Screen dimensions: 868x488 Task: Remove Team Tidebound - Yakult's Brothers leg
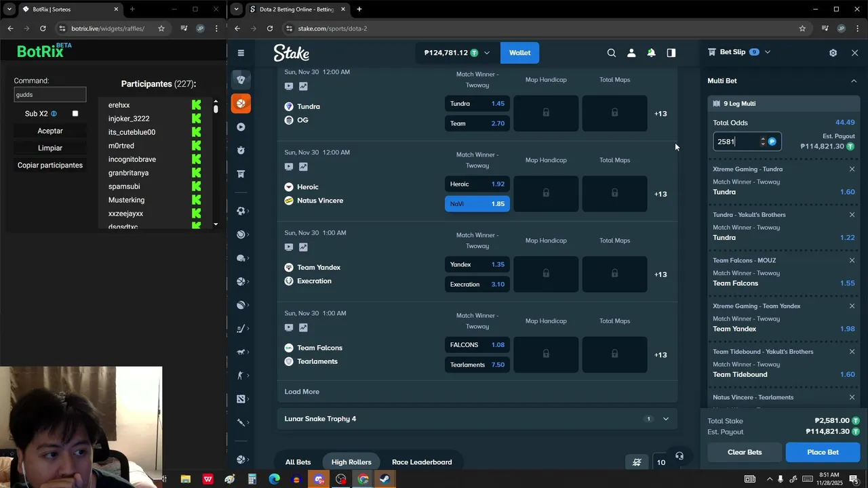(x=852, y=352)
